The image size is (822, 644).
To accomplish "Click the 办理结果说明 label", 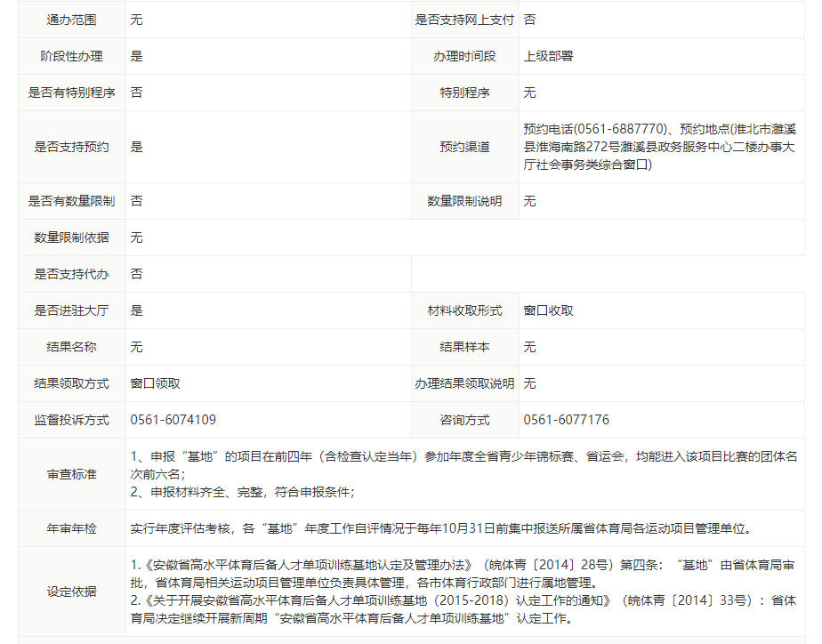I will (x=464, y=383).
